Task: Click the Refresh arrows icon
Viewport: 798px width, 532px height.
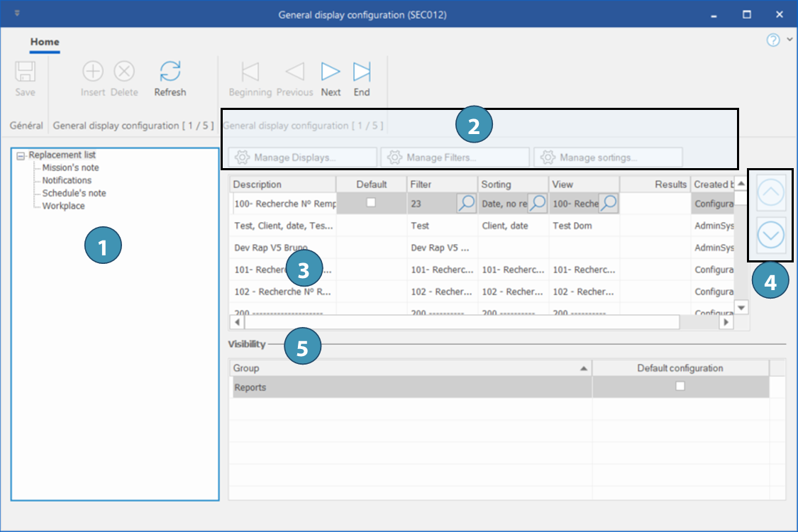Action: [x=170, y=72]
